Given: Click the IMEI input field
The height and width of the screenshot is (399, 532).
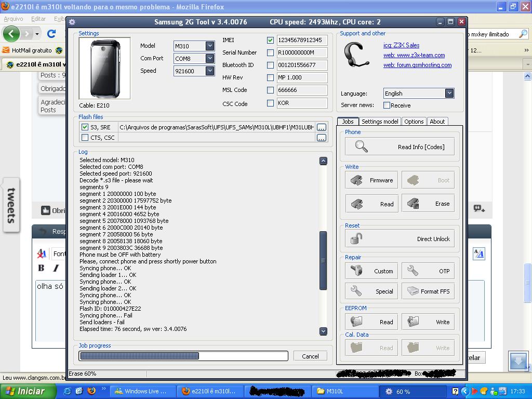Looking at the screenshot, I should coord(302,40).
